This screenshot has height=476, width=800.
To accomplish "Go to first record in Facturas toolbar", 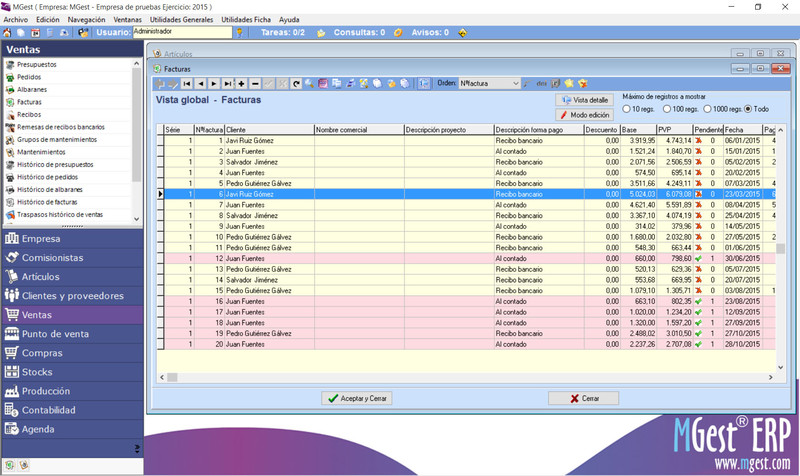I will click(x=187, y=84).
